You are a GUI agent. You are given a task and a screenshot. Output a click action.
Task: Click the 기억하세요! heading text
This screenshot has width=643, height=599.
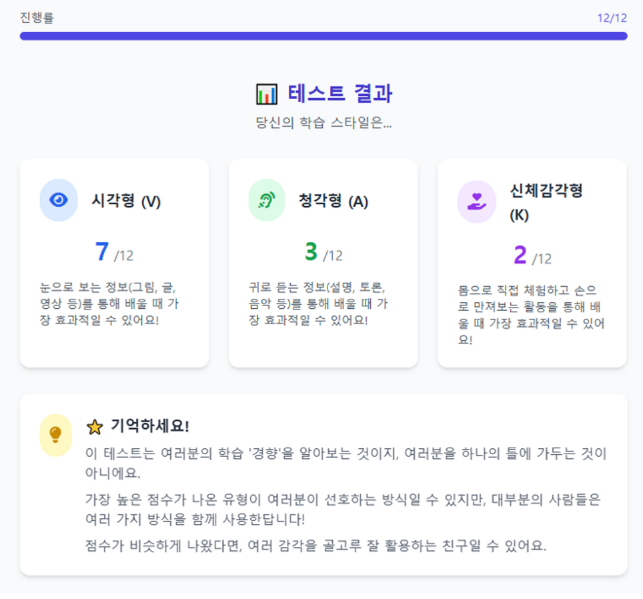(x=150, y=426)
